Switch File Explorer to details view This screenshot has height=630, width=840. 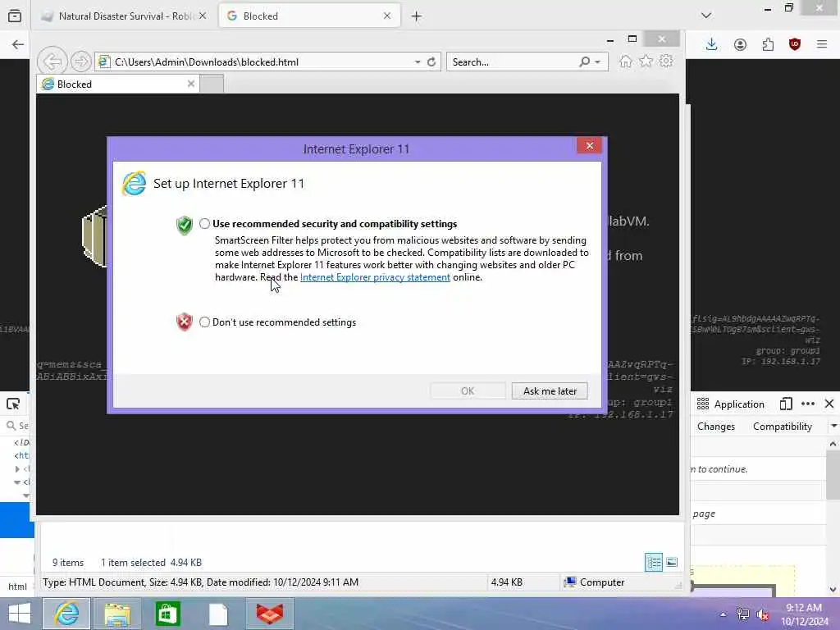click(x=654, y=563)
